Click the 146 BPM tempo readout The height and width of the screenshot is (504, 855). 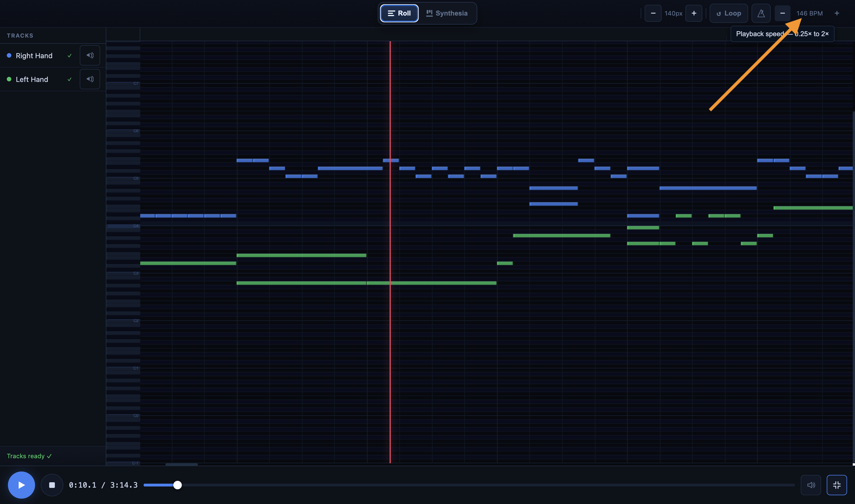809,13
